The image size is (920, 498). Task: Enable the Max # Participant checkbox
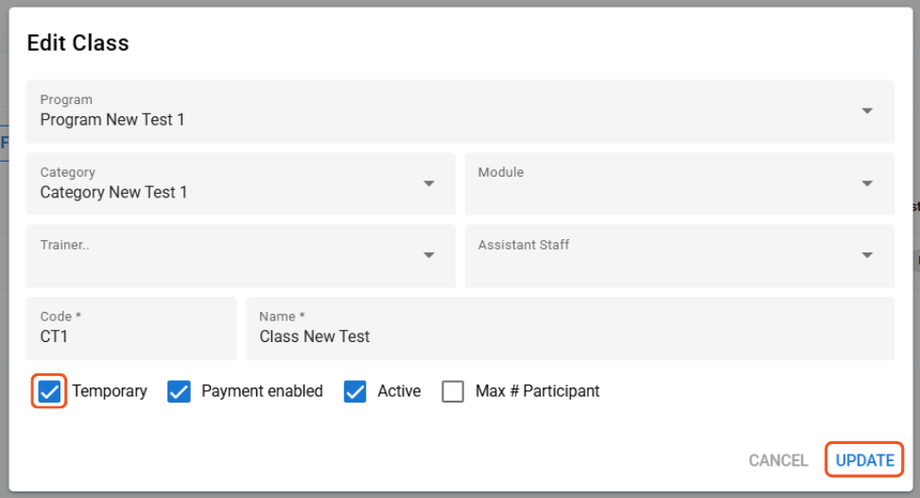pyautogui.click(x=453, y=391)
